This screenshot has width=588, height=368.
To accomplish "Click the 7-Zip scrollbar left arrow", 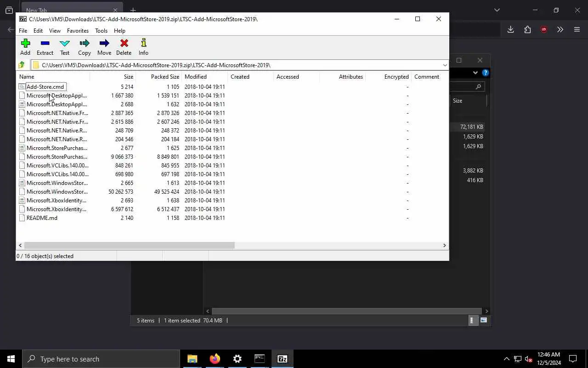I will 20,245.
